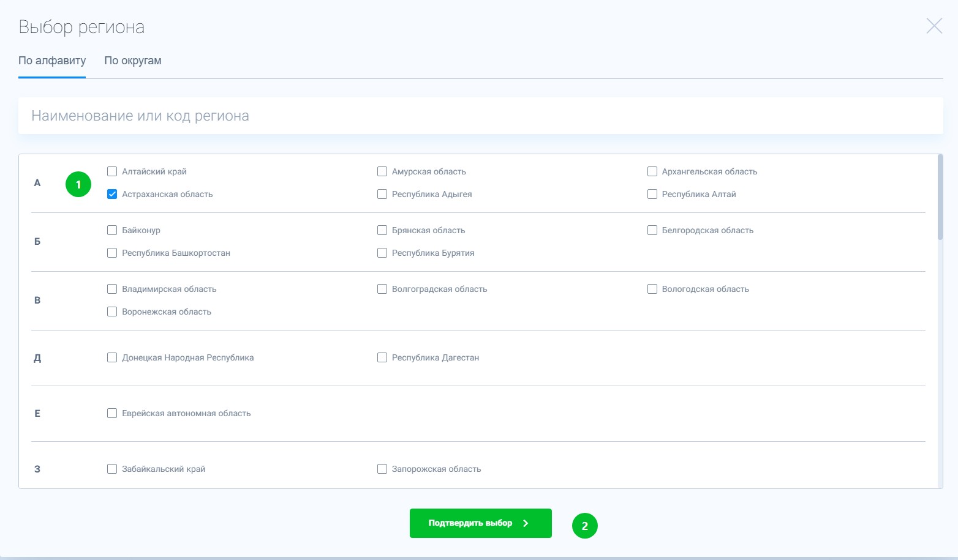Click the region list vertical scrollbar
Viewport: 958px width, 560px height.
point(940,197)
